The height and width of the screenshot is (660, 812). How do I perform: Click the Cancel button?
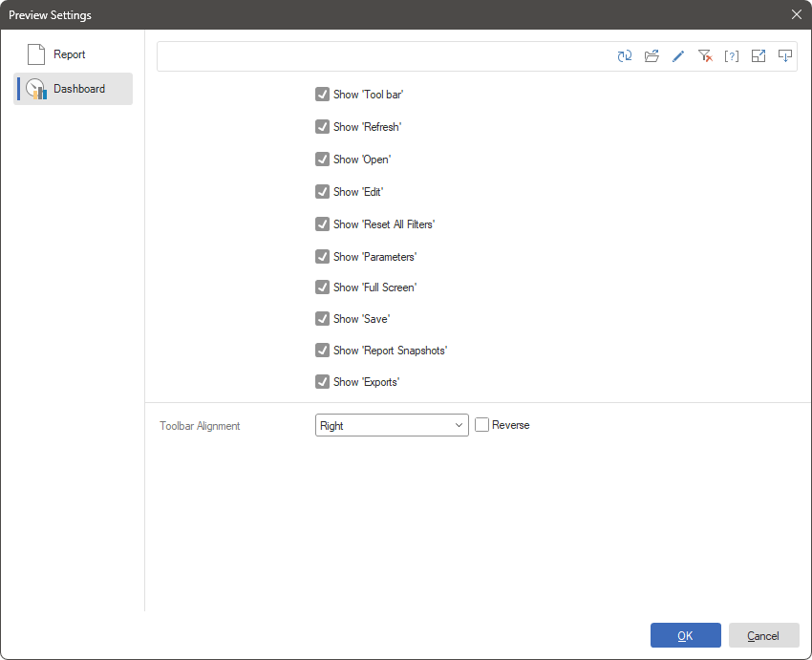click(763, 636)
